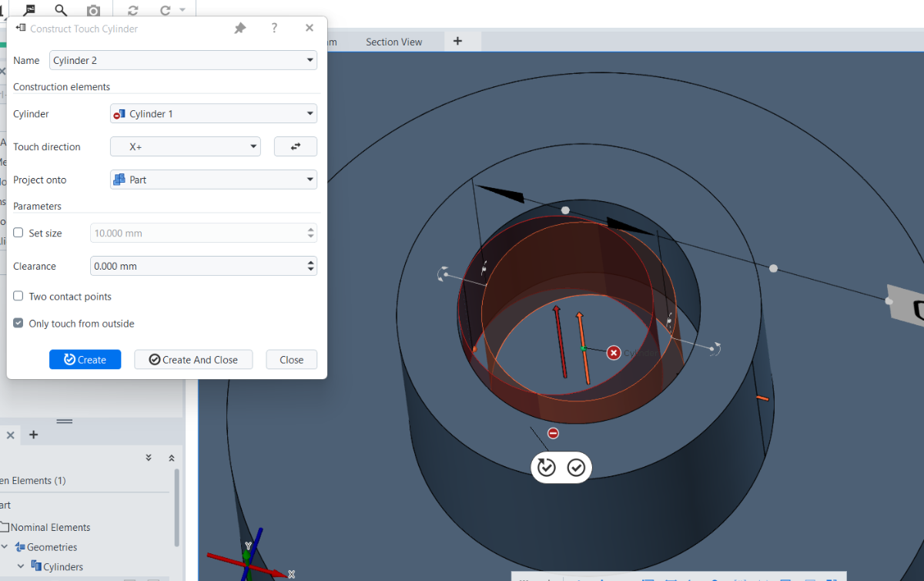Add a new 3D view tab
Viewport: 924px width, 581px height.
tap(457, 41)
